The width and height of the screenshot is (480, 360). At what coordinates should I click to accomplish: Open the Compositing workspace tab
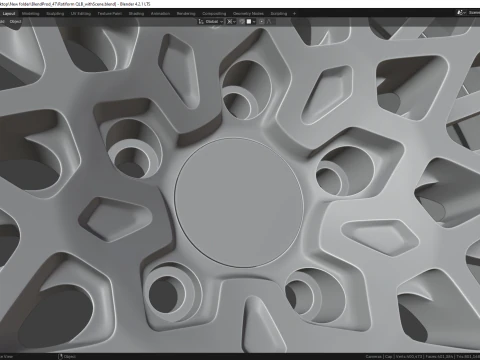214,14
